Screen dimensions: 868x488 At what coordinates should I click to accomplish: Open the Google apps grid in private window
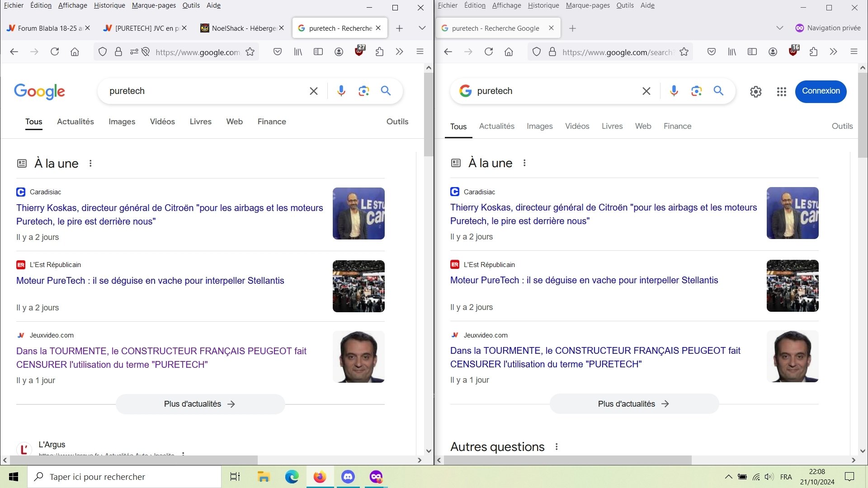[782, 92]
